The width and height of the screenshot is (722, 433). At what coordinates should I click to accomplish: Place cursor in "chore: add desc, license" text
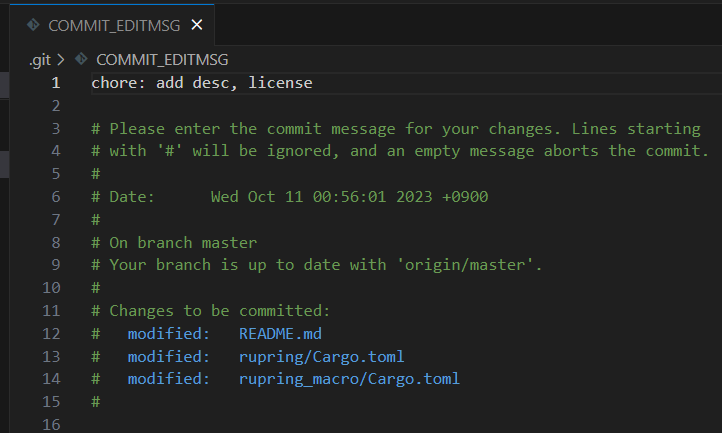click(202, 83)
